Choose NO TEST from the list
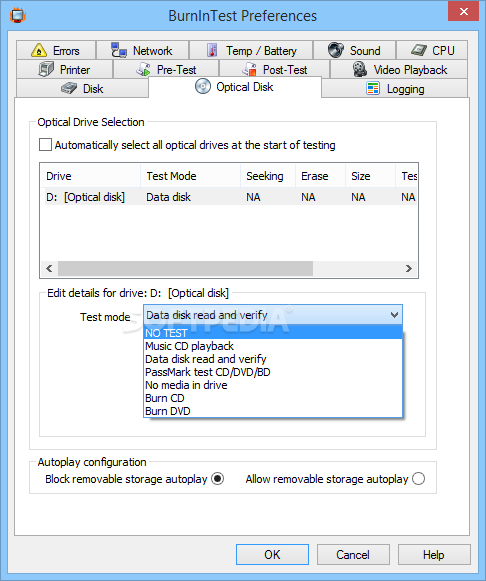Viewport: 486px width, 581px height. point(273,333)
